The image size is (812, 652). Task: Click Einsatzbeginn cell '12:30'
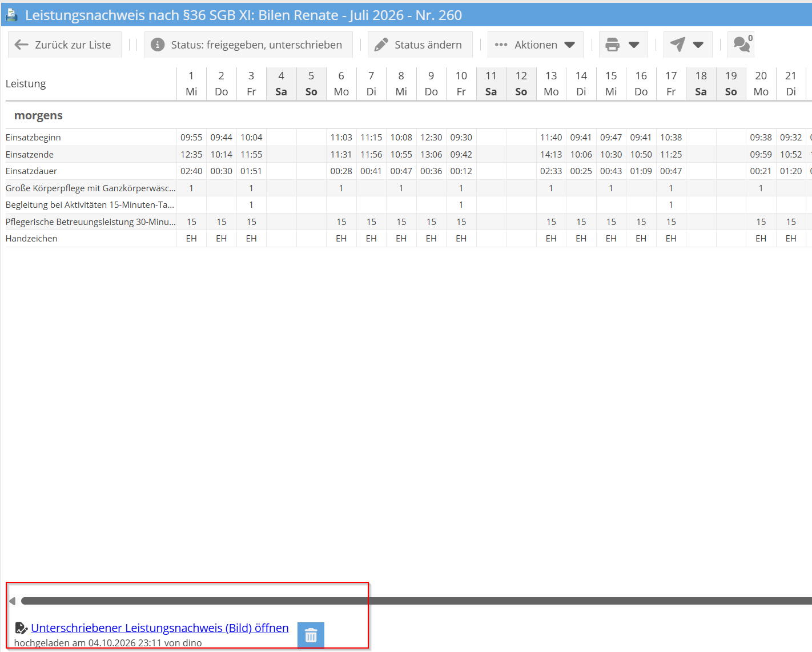[x=431, y=138]
